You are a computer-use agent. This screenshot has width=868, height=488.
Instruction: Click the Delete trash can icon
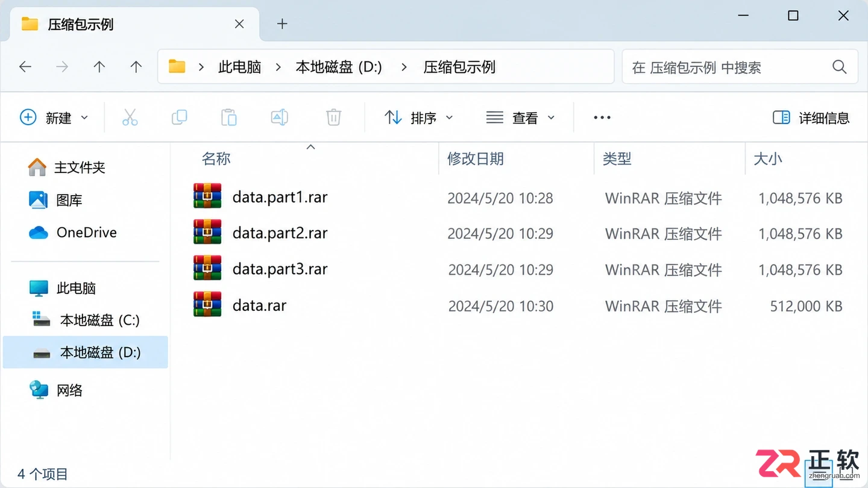click(x=334, y=117)
